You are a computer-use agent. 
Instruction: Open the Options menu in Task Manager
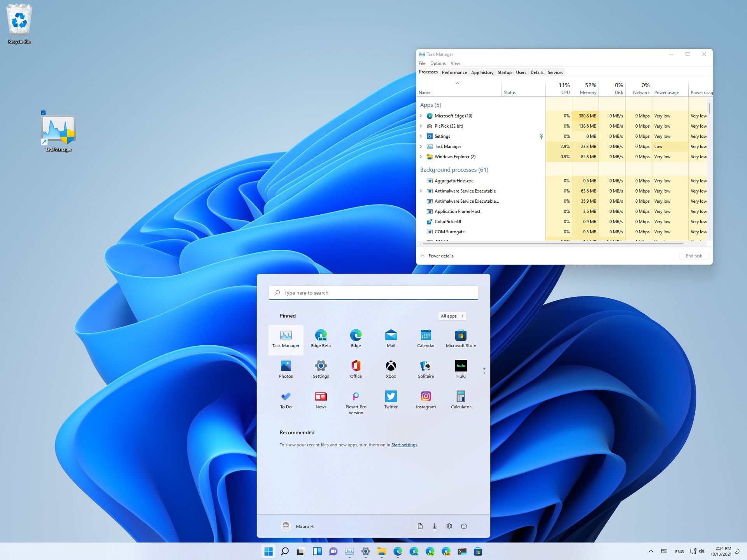(x=438, y=63)
